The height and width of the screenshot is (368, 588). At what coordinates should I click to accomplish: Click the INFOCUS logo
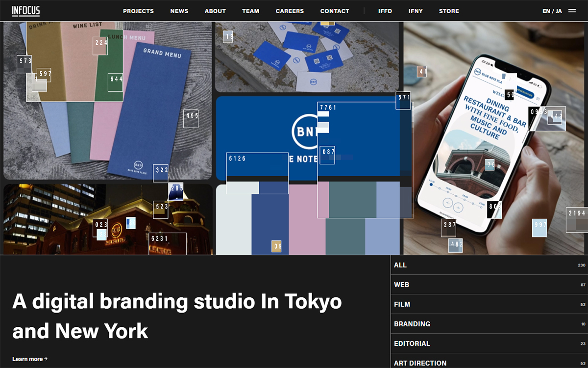[x=26, y=11]
